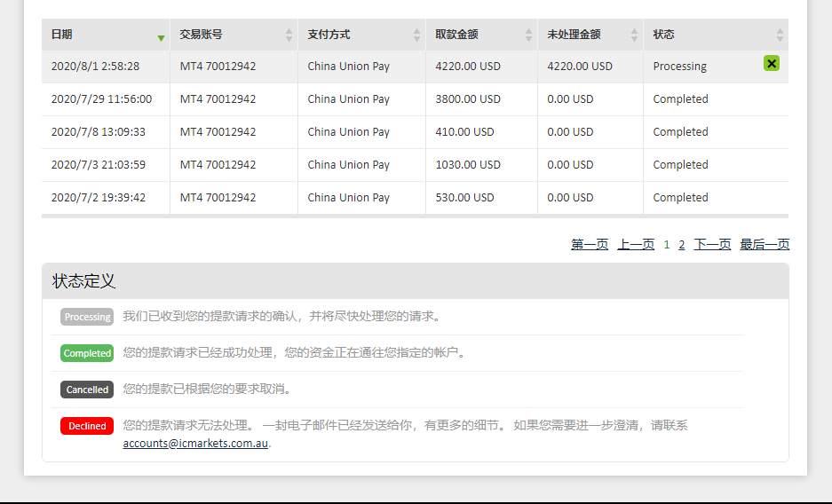Click Processing status in first row
This screenshot has height=504, width=832.
679,67
